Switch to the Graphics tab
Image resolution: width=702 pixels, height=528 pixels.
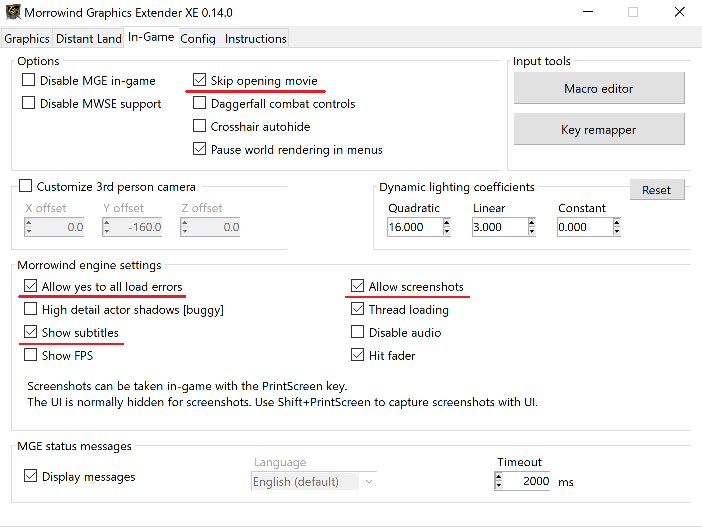tap(27, 39)
